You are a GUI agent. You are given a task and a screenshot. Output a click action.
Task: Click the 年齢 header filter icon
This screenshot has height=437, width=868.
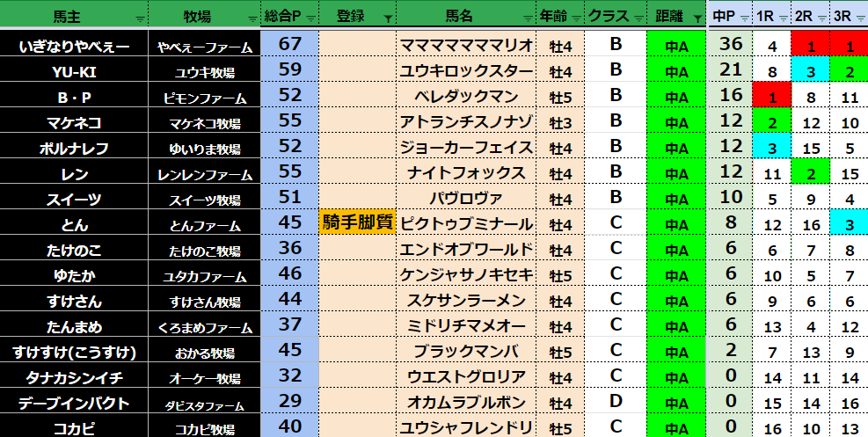click(x=575, y=18)
